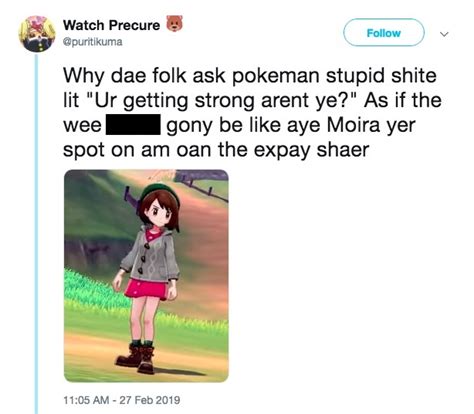Open the Watch Precure profile avatar
The width and height of the screenshot is (474, 414).
pos(37,34)
